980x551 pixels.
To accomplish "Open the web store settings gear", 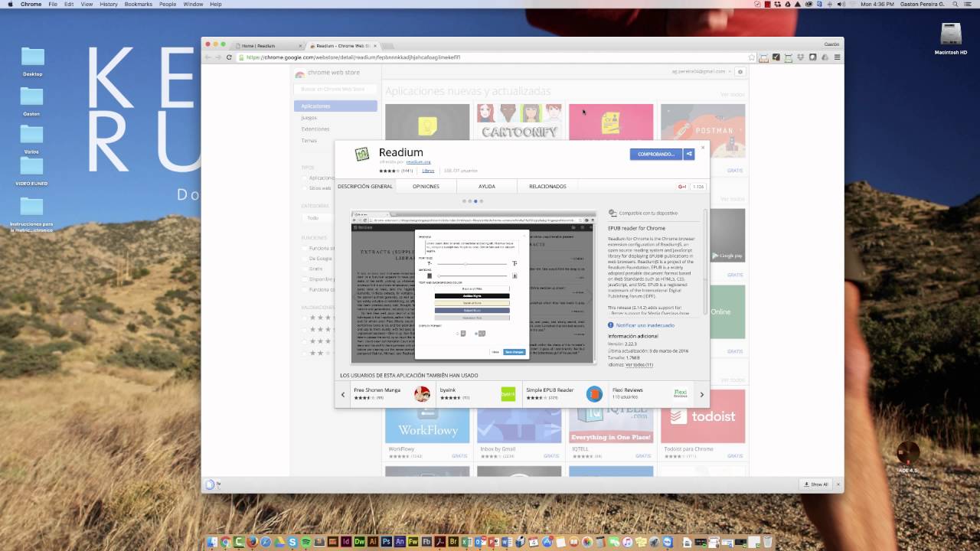I will [x=740, y=72].
